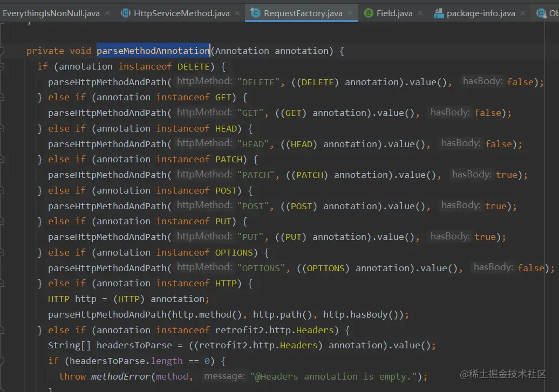559x392 pixels.
Task: Click the package-info.java file icon
Action: click(439, 13)
